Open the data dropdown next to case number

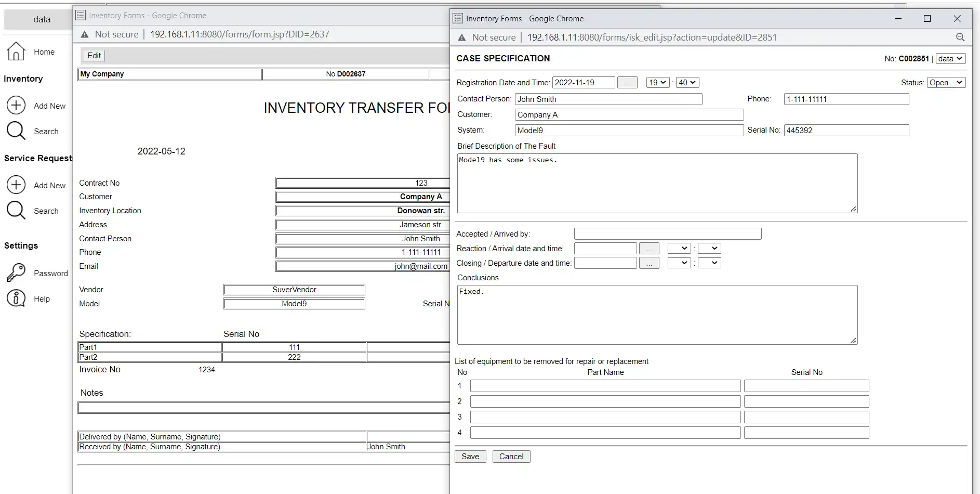pos(951,59)
